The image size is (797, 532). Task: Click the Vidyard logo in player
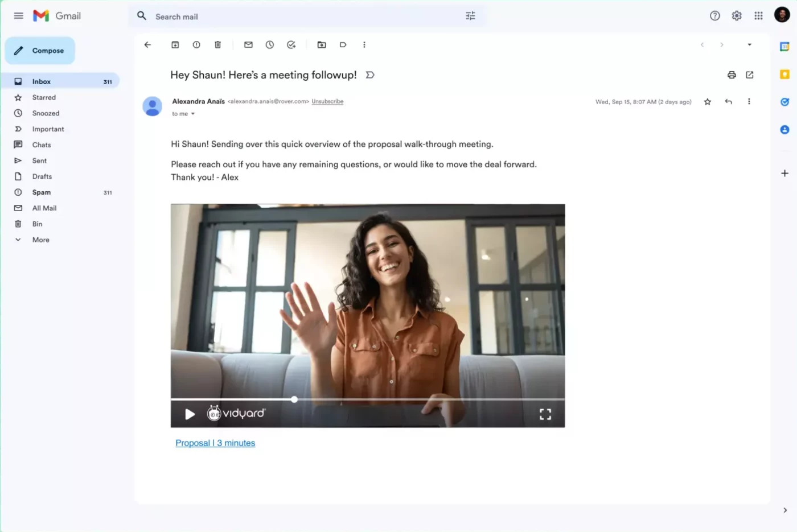[236, 413]
